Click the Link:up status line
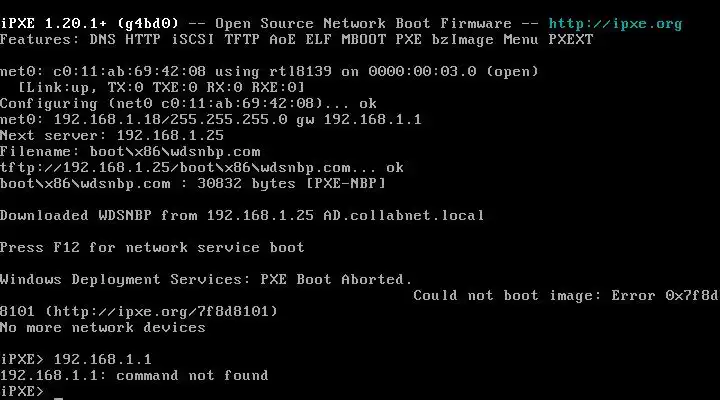Image resolution: width=720 pixels, height=400 pixels. 140,87
